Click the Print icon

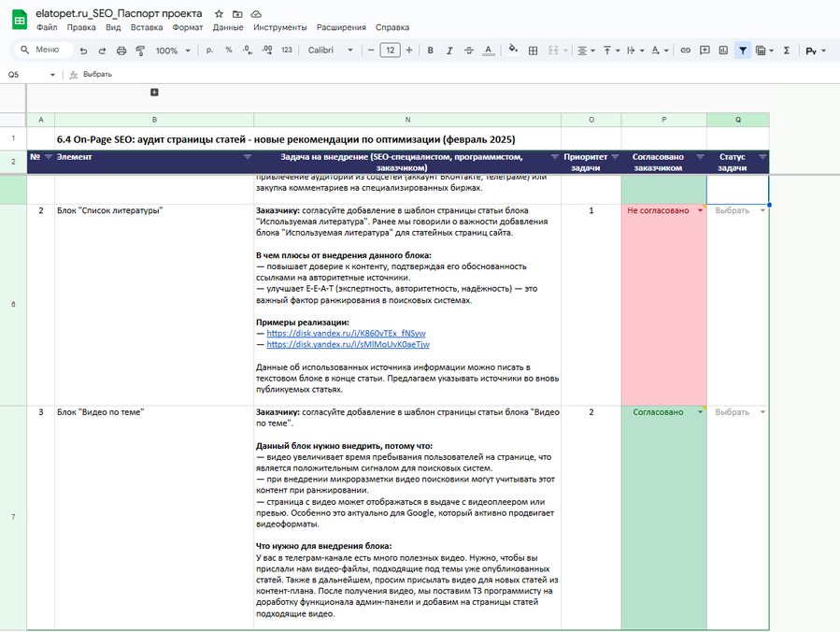click(x=121, y=50)
